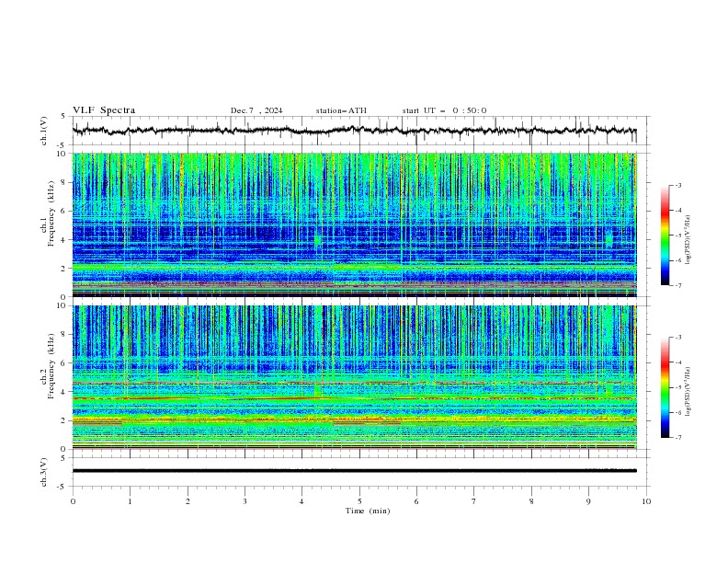This screenshot has width=728, height=563.
Task: Click time axis tick "7"
Action: click(474, 501)
